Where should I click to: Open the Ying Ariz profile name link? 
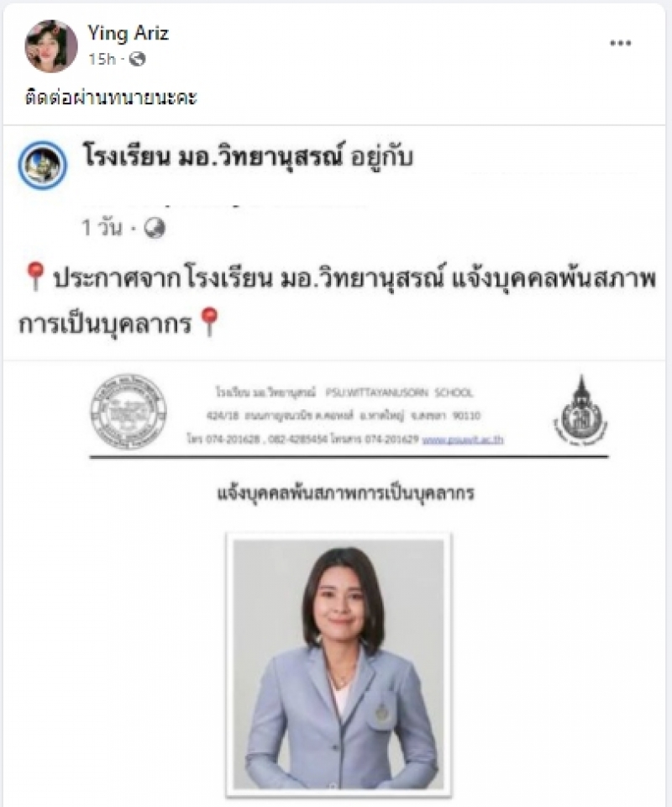coord(128,34)
